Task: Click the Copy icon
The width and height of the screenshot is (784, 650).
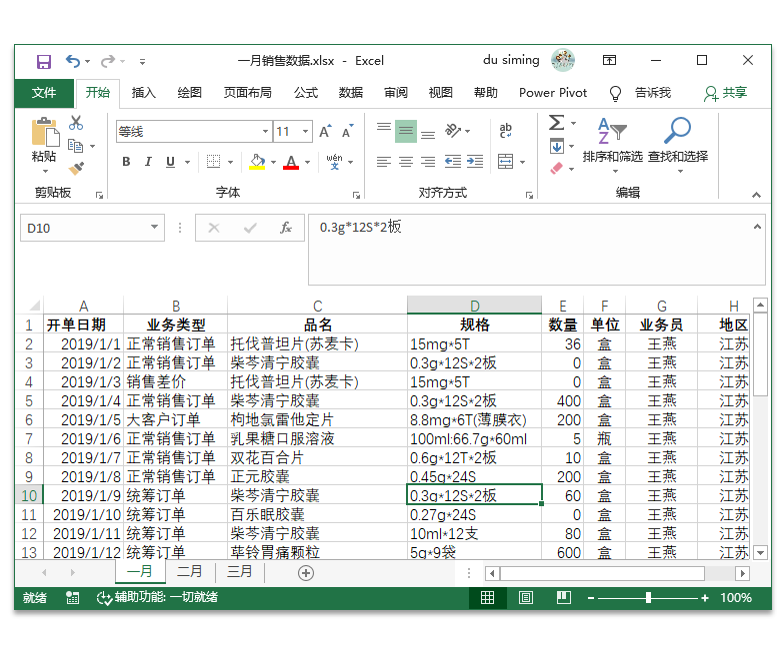Action: 76,146
